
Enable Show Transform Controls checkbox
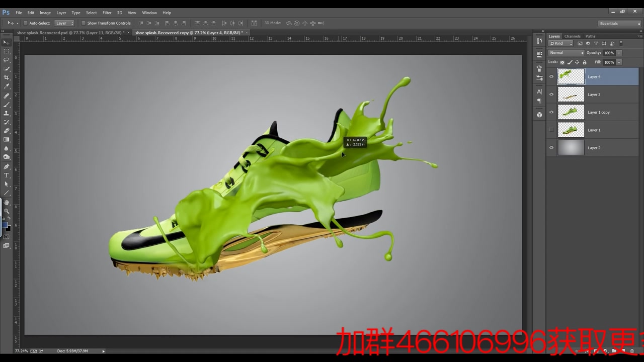pos(83,23)
